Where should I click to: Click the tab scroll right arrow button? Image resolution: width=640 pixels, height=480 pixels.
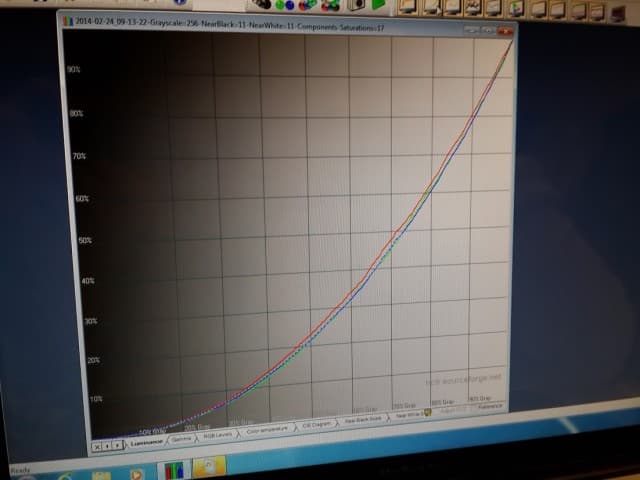(x=117, y=445)
